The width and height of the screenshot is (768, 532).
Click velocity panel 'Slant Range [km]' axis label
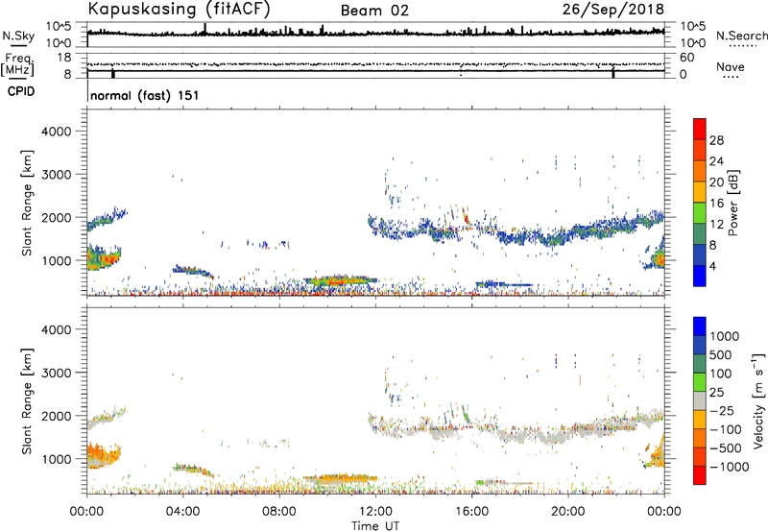[x=27, y=401]
